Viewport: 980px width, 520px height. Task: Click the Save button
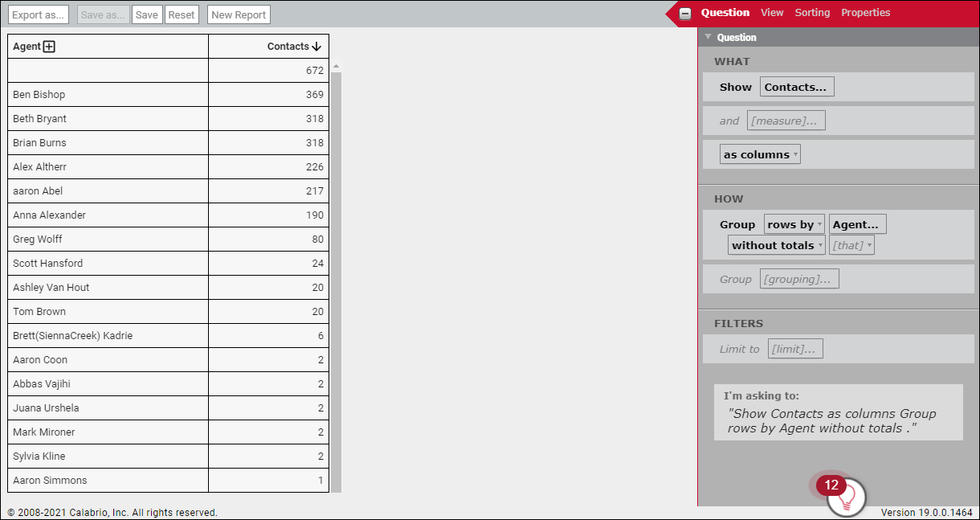click(147, 14)
